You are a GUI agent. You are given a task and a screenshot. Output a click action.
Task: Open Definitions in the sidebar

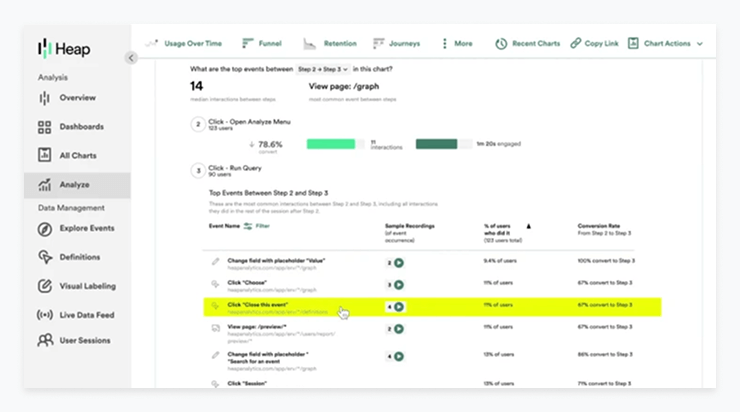click(79, 257)
